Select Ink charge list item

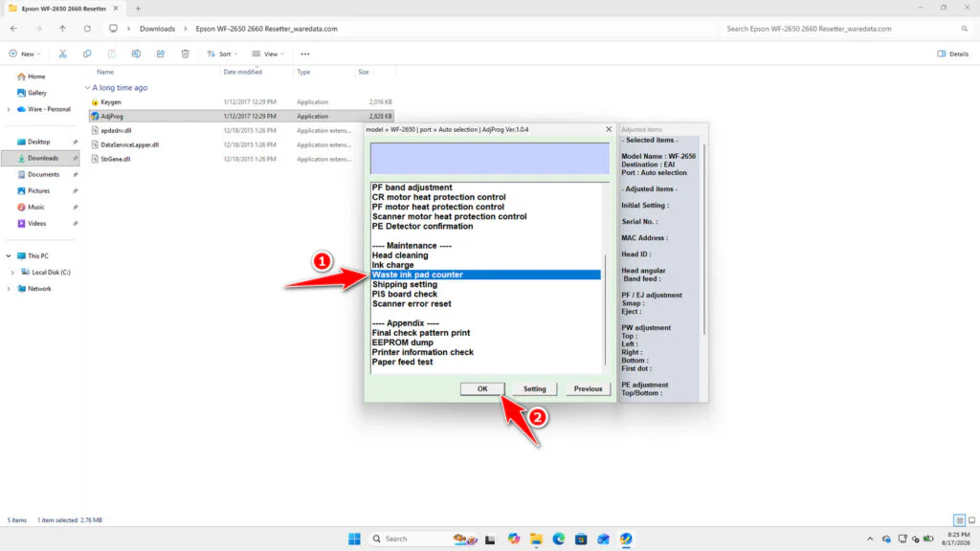tap(392, 265)
